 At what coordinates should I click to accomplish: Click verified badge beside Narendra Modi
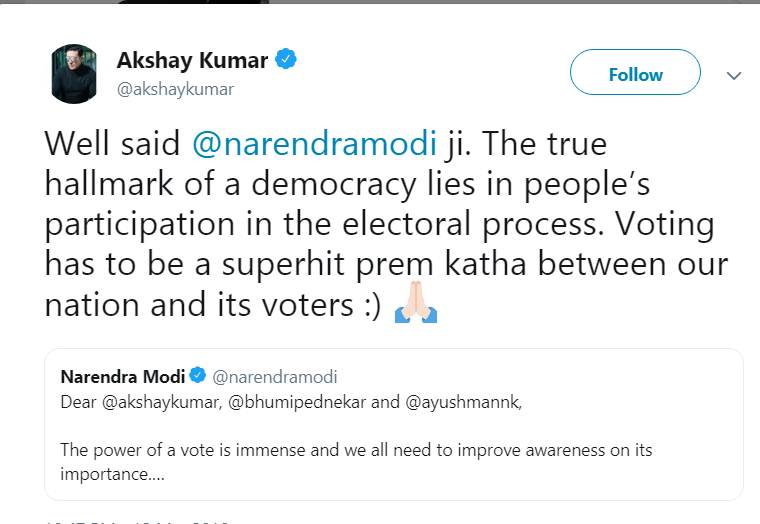tap(198, 377)
